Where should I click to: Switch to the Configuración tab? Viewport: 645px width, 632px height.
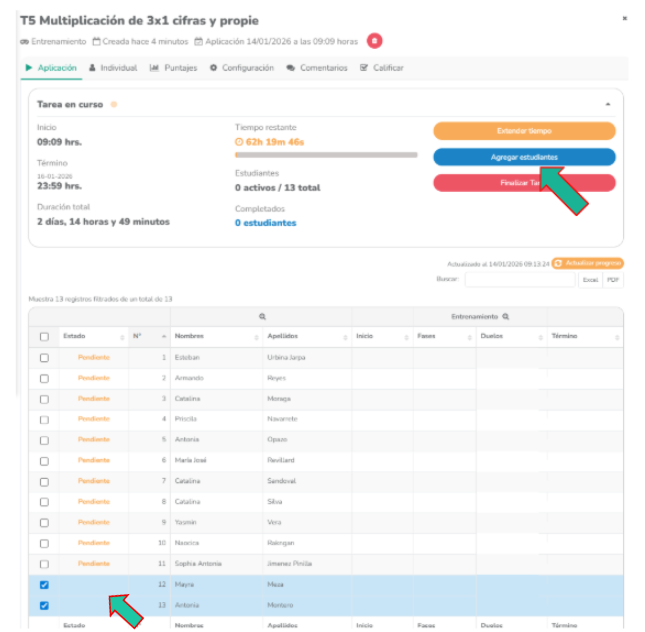pyautogui.click(x=241, y=68)
